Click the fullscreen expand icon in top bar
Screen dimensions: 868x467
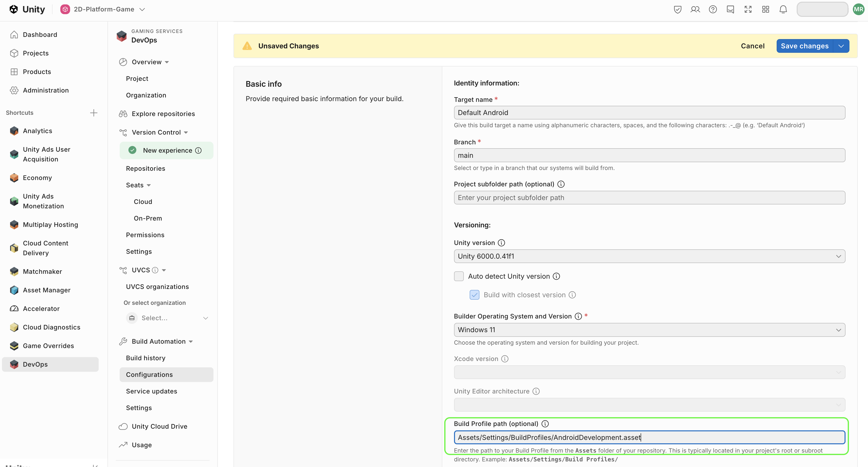pyautogui.click(x=748, y=10)
